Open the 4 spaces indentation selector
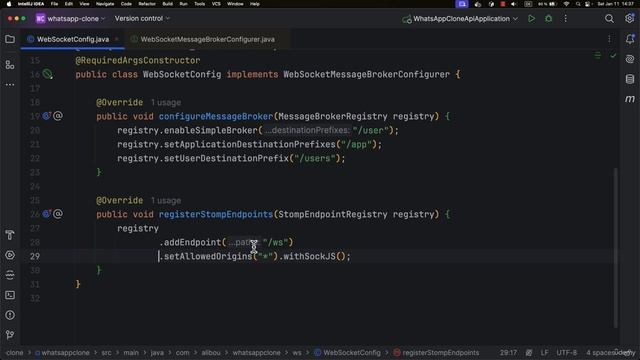 601,352
